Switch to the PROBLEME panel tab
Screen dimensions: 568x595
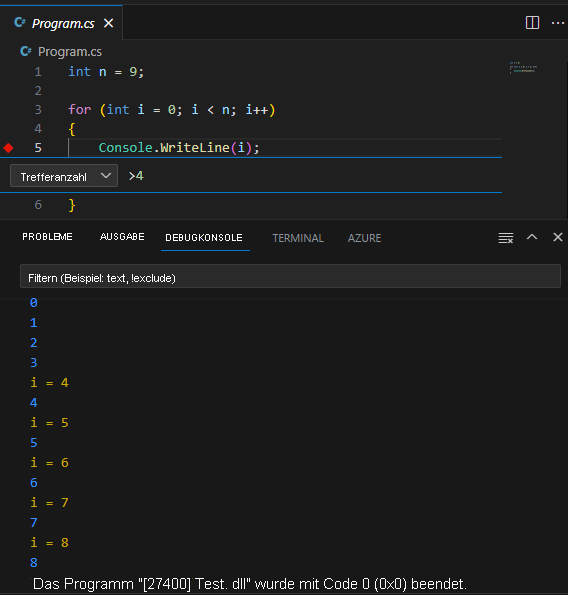coord(47,237)
